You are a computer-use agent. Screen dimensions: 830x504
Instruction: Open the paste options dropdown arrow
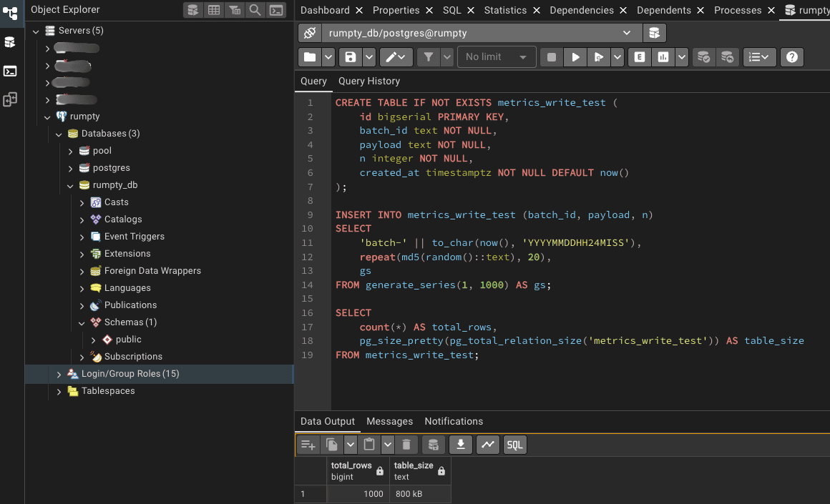click(388, 445)
